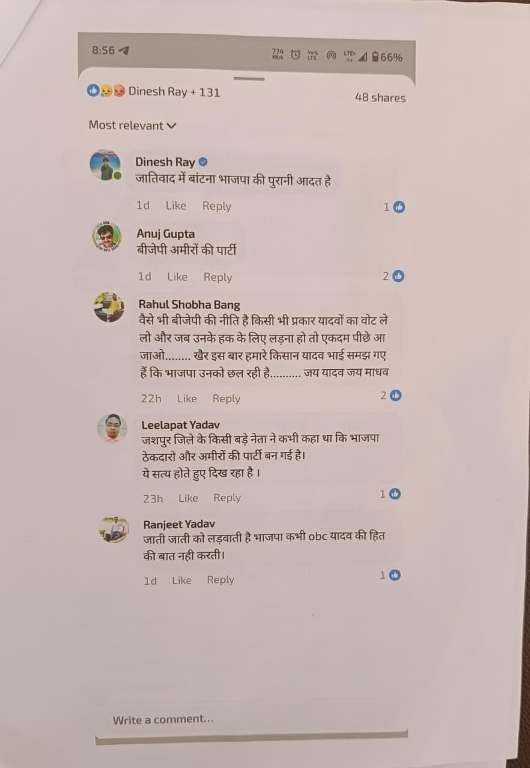View like reaction on Leelapat Yadav's comment

click(390, 494)
